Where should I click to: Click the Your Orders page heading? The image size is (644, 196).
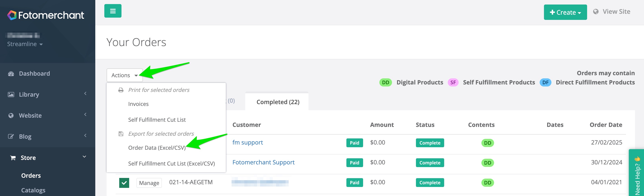coord(136,42)
